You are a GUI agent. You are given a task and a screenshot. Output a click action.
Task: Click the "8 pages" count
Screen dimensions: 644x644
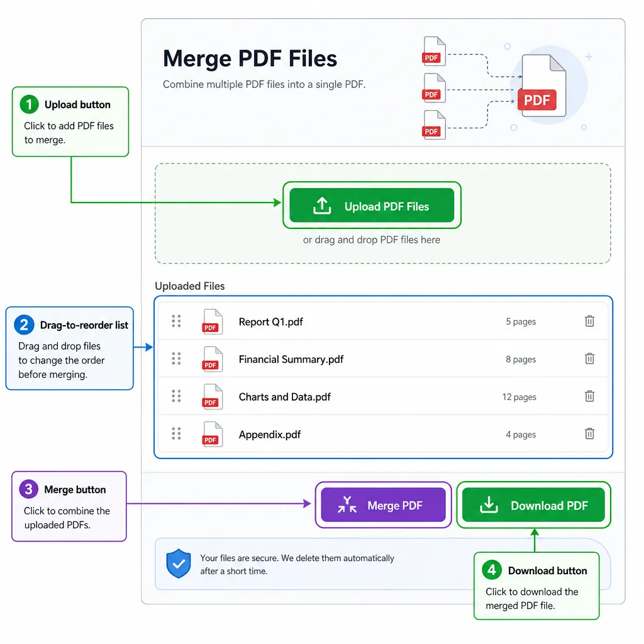pyautogui.click(x=521, y=359)
